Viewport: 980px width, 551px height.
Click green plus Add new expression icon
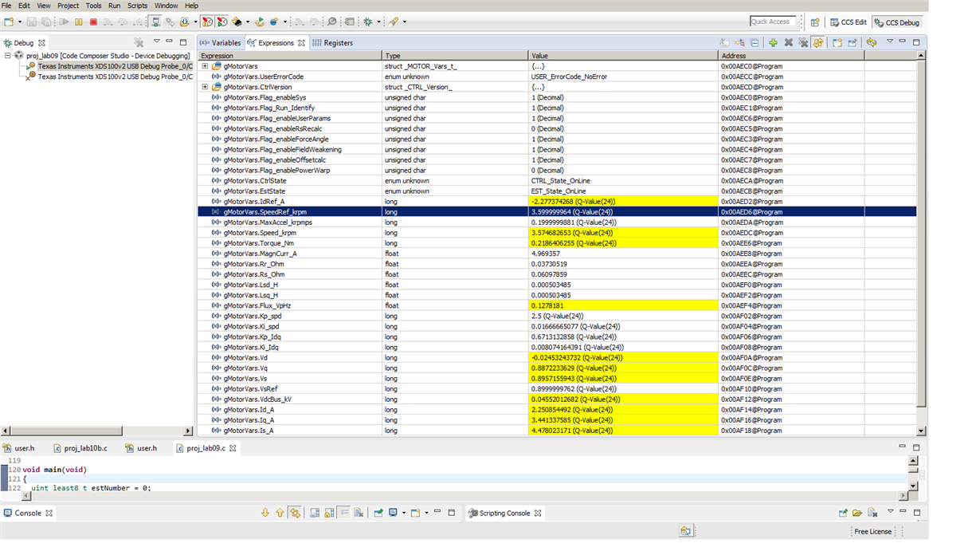click(773, 43)
